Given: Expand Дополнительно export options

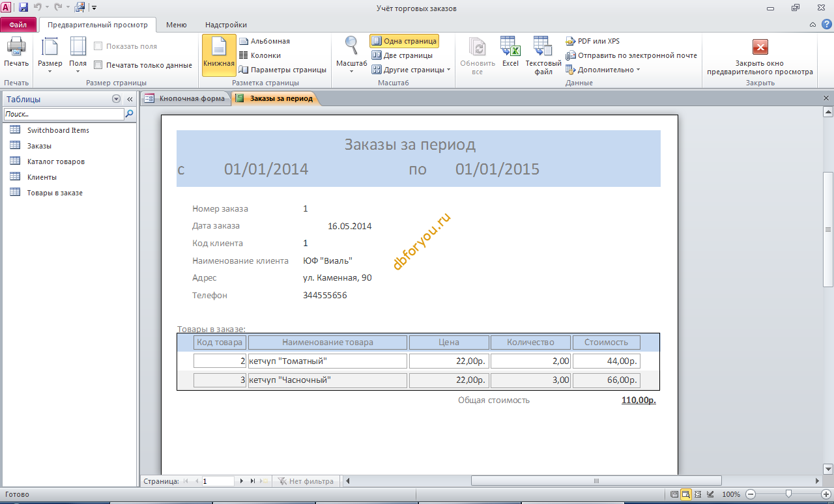Looking at the screenshot, I should coord(603,70).
